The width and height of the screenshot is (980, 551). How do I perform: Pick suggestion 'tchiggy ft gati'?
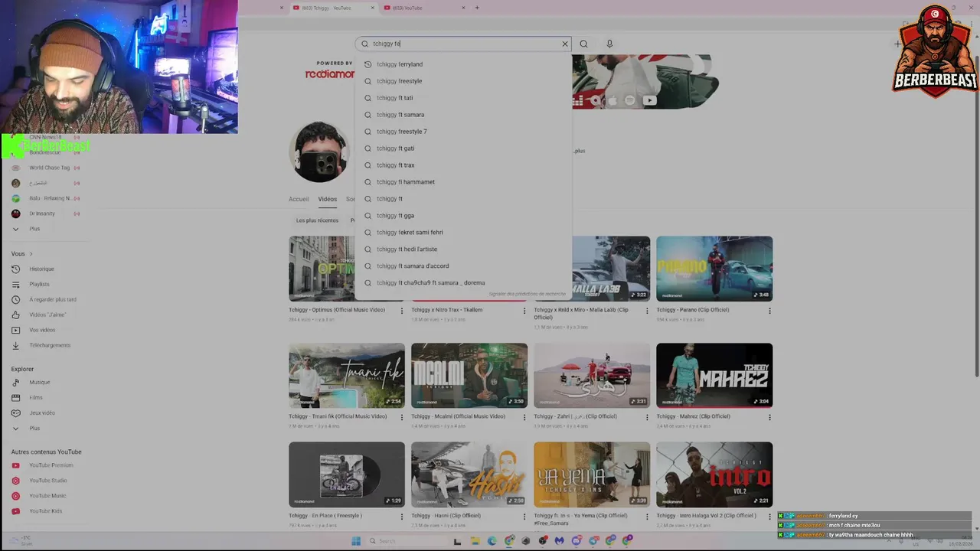pyautogui.click(x=463, y=148)
